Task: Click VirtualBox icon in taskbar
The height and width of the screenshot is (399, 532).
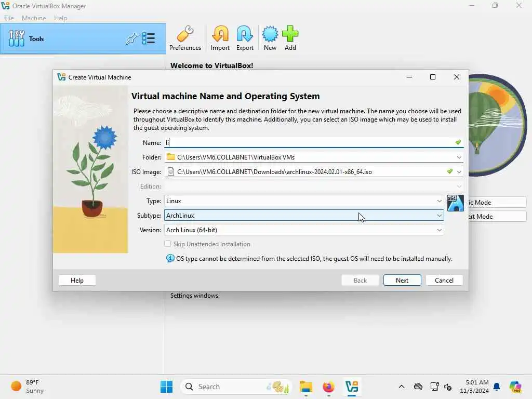Action: [x=352, y=387]
